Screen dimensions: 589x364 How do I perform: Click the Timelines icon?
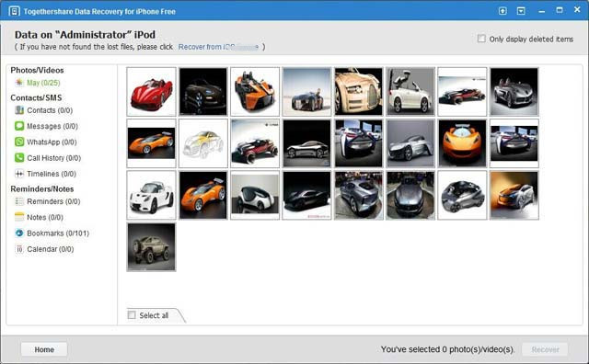click(19, 174)
